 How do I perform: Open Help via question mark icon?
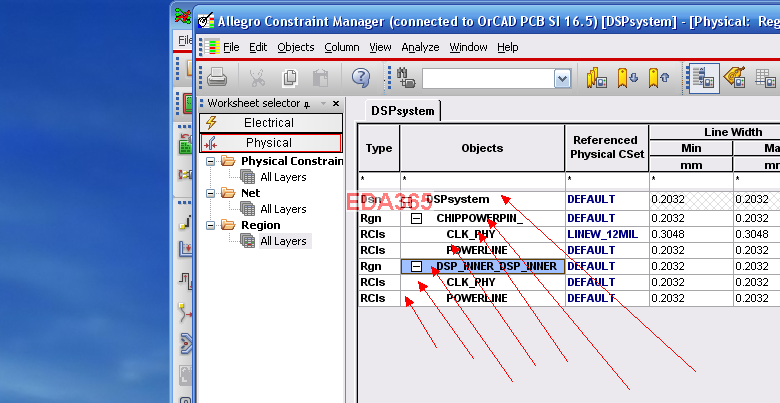(360, 78)
